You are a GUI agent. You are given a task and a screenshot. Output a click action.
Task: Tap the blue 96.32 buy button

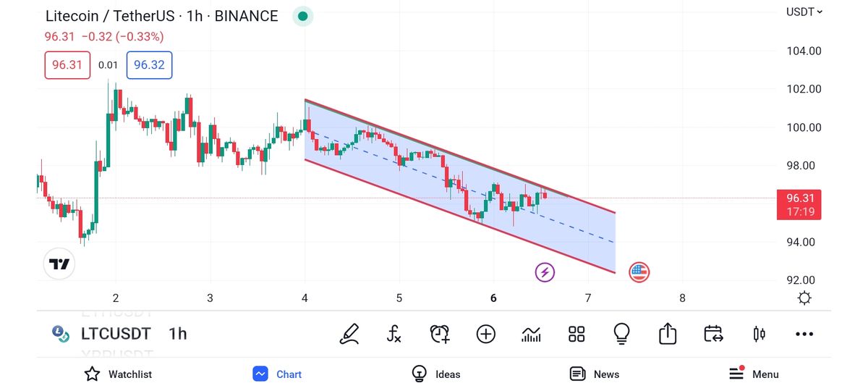[149, 65]
